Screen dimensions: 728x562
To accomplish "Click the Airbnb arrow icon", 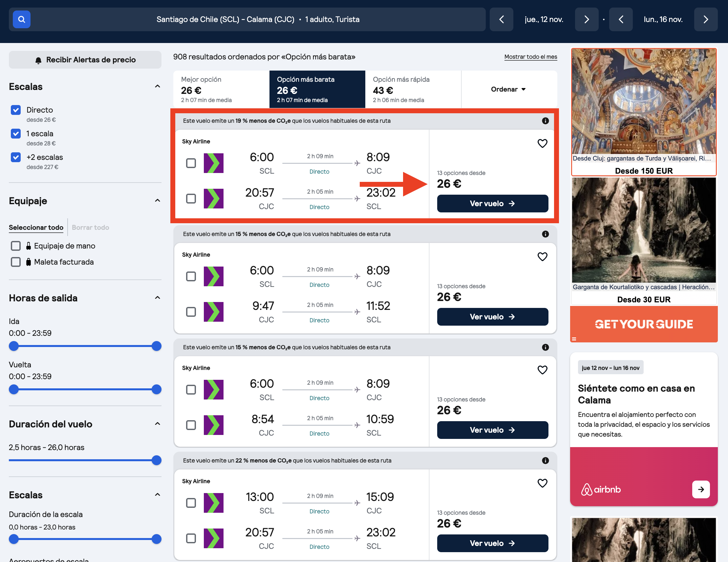I will (701, 489).
